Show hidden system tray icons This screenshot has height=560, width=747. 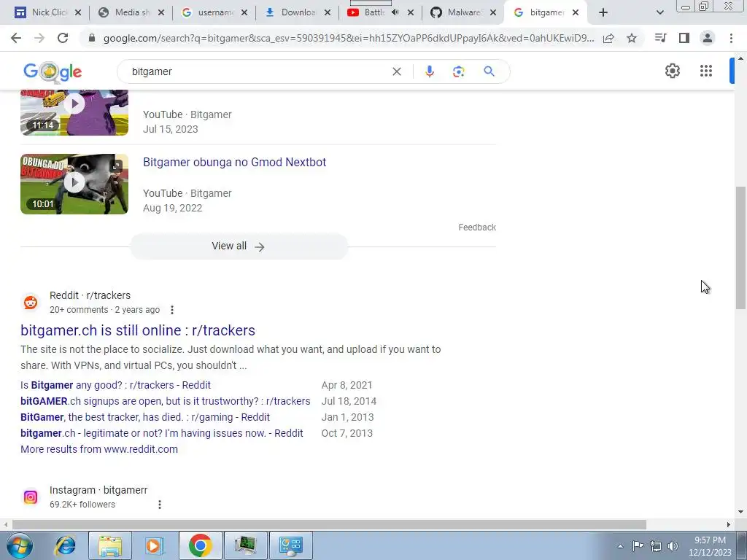620,546
